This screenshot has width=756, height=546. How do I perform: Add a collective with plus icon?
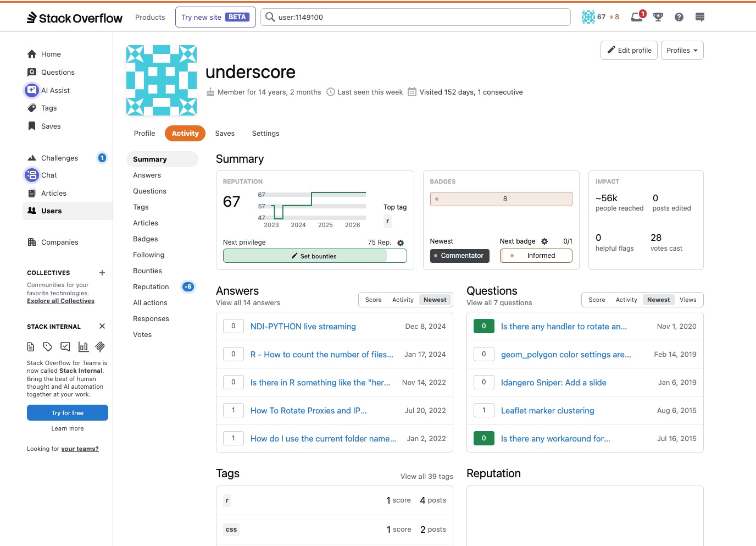(102, 273)
